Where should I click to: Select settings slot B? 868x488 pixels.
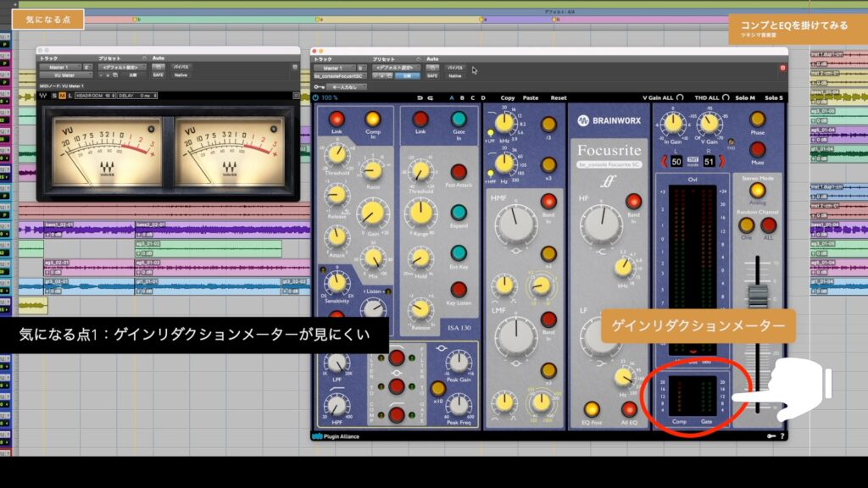pos(462,98)
